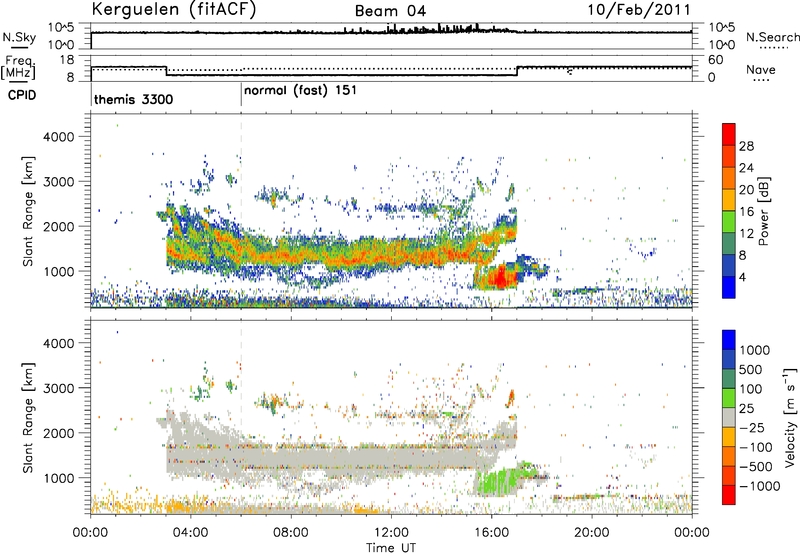Screen dimensions: 800x554
Task: Select the 'N.Search' legend label
Action: (x=772, y=37)
